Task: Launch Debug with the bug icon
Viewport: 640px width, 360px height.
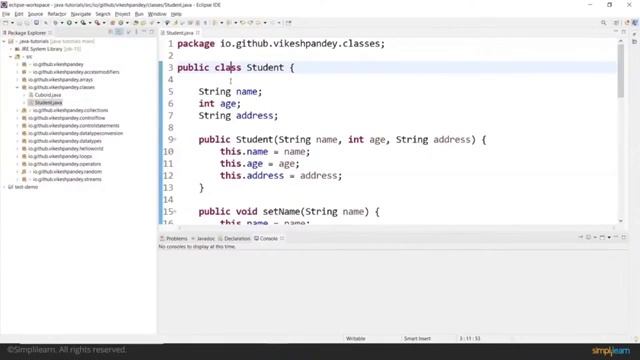Action: point(55,23)
